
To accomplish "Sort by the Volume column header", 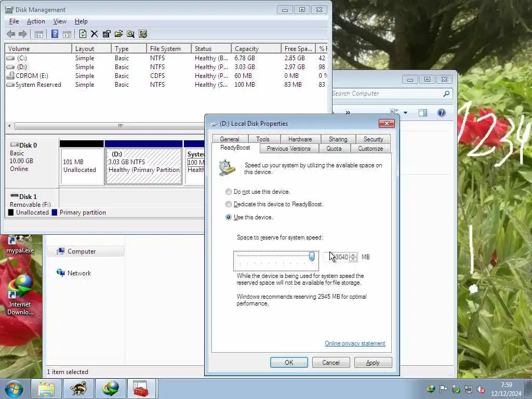I will pos(38,48).
